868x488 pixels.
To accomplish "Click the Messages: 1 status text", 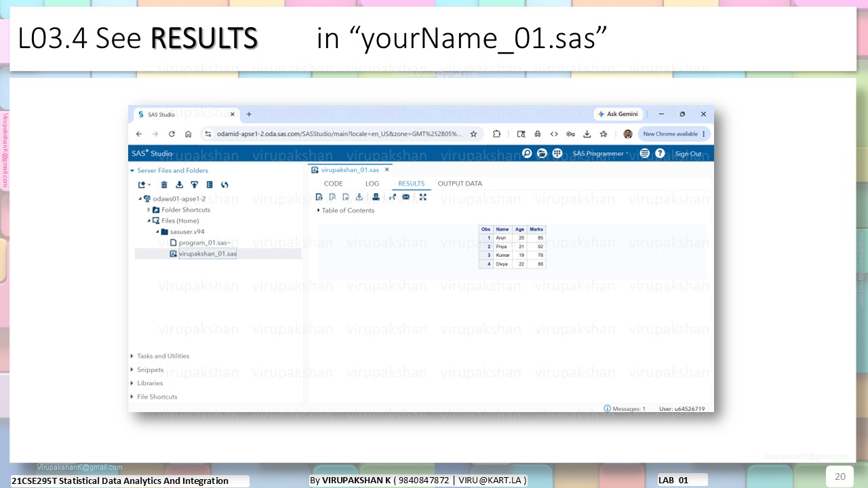I will pyautogui.click(x=629, y=409).
